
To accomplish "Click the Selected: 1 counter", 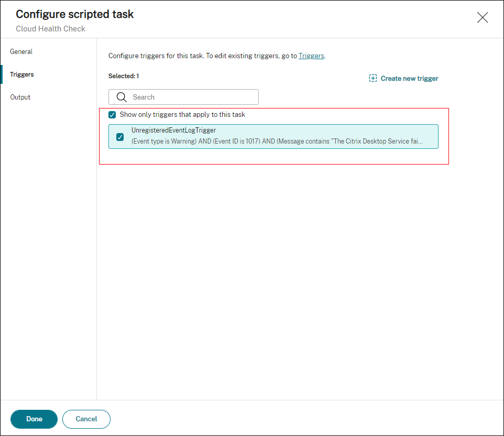I will point(124,76).
